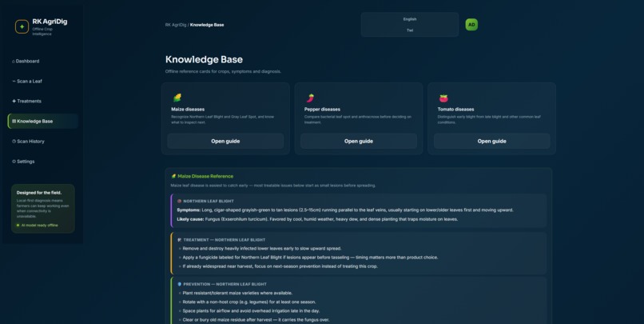Click green dot beside AI model status

(x=18, y=226)
